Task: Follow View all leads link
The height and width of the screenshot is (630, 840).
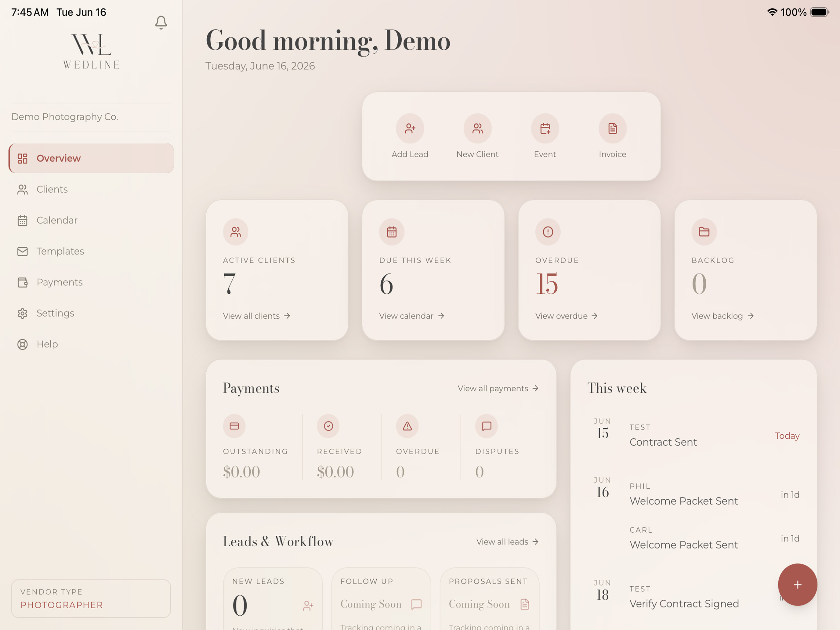Action: [508, 542]
